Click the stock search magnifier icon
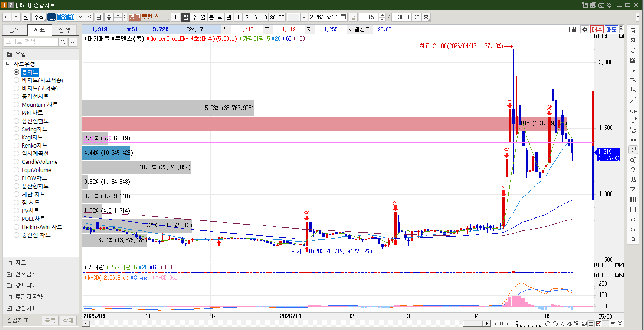 click(89, 17)
